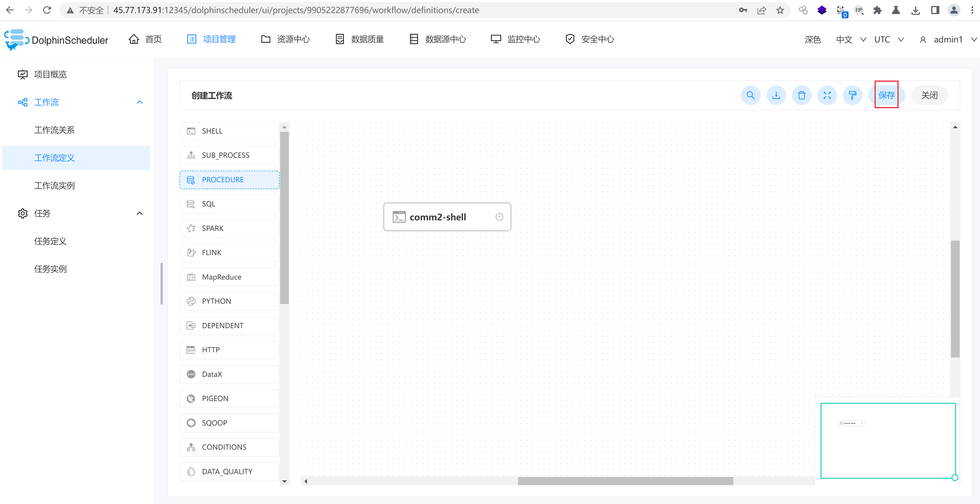Click the download workflow icon
This screenshot has width=980, height=504.
click(x=776, y=95)
